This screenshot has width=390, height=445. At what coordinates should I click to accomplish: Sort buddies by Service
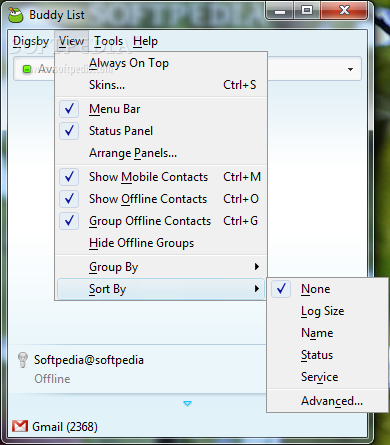327,377
